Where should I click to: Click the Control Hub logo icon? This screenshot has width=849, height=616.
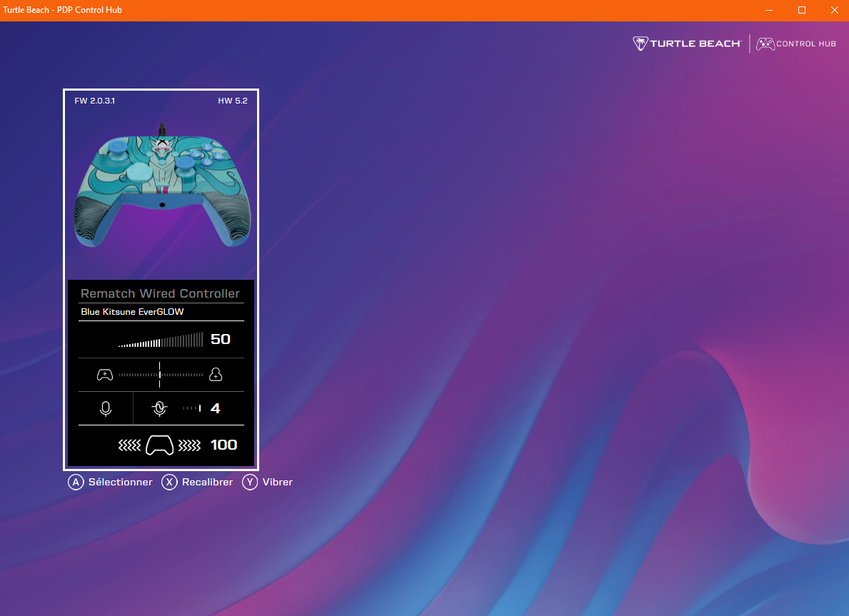tap(765, 44)
